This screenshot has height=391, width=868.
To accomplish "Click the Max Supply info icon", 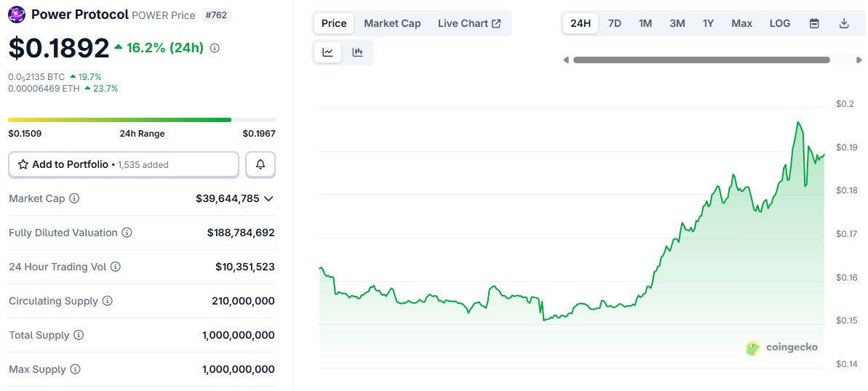I will coord(75,369).
